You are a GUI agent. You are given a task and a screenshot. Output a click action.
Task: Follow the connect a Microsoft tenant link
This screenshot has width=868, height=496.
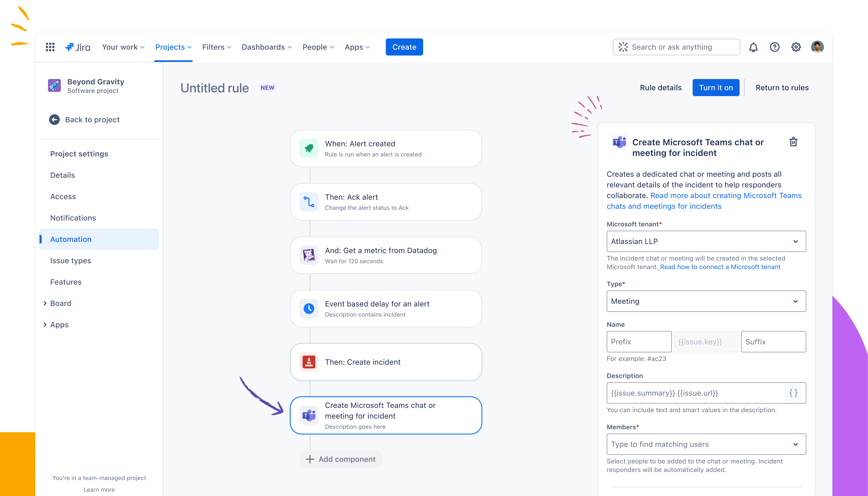720,267
